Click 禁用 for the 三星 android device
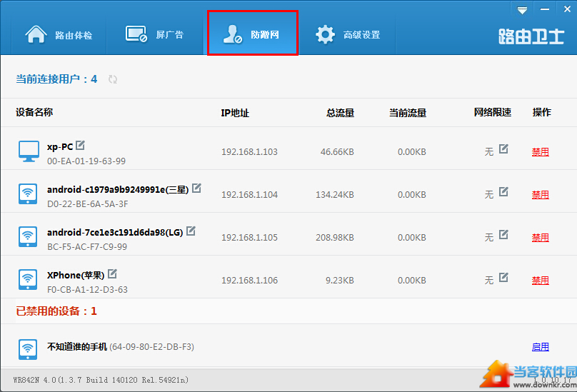The width and height of the screenshot is (577, 392). (x=540, y=195)
